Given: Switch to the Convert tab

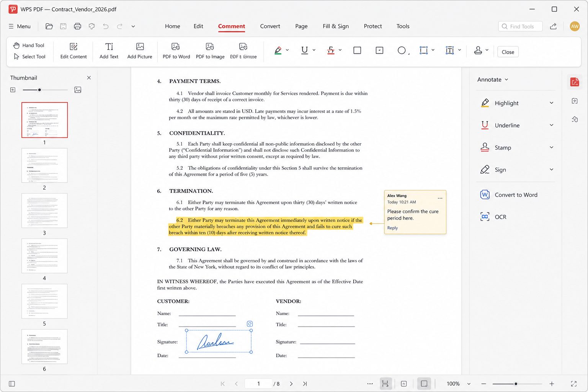Looking at the screenshot, I should [270, 26].
